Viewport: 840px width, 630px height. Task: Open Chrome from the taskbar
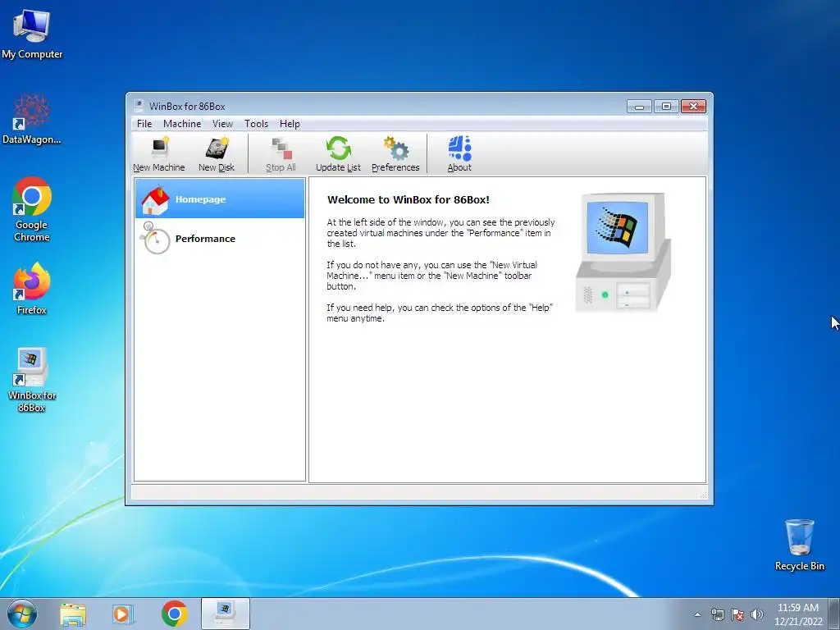tap(174, 614)
